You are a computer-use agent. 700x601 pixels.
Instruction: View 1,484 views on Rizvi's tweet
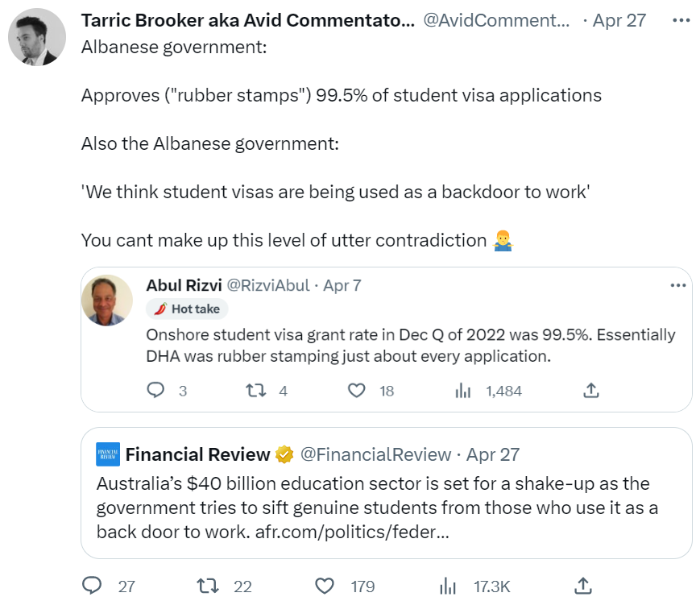[463, 391]
